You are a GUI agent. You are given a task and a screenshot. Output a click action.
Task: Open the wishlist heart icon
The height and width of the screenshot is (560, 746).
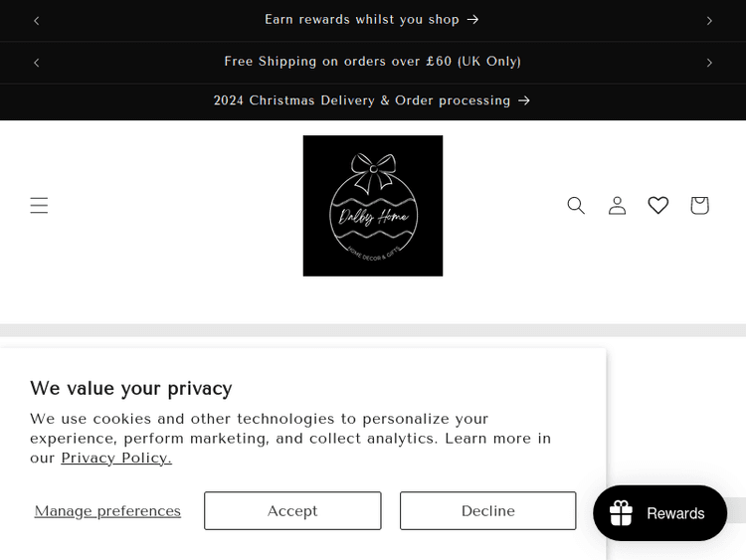pos(658,205)
